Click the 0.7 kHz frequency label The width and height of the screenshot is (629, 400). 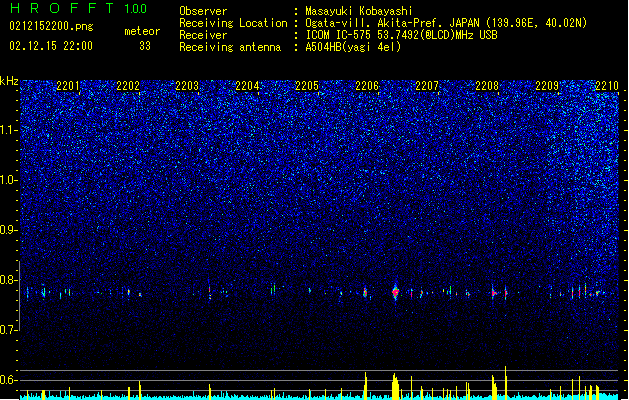click(9, 330)
